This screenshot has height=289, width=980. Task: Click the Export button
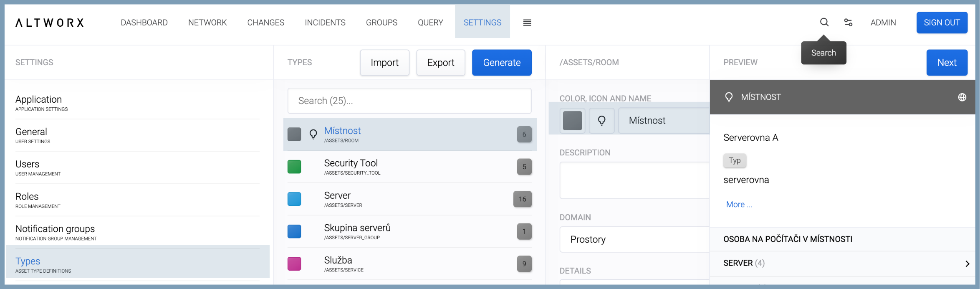point(440,63)
